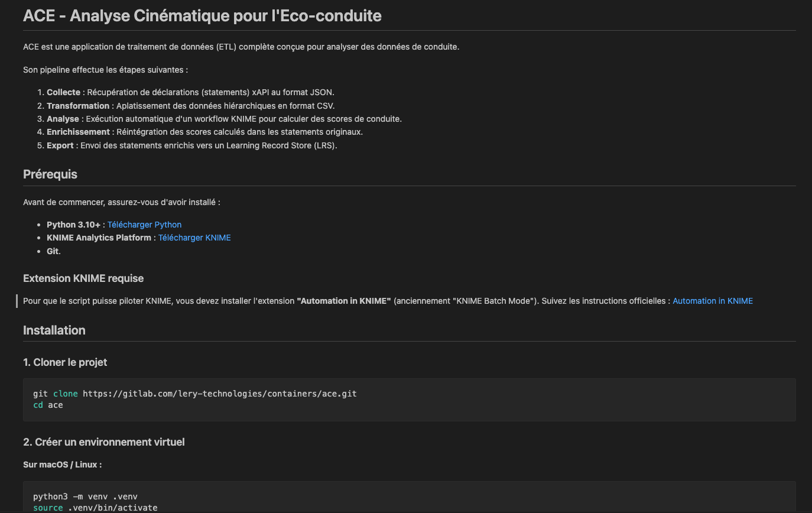Click the "Sur macOS / Linux :" label

62,465
